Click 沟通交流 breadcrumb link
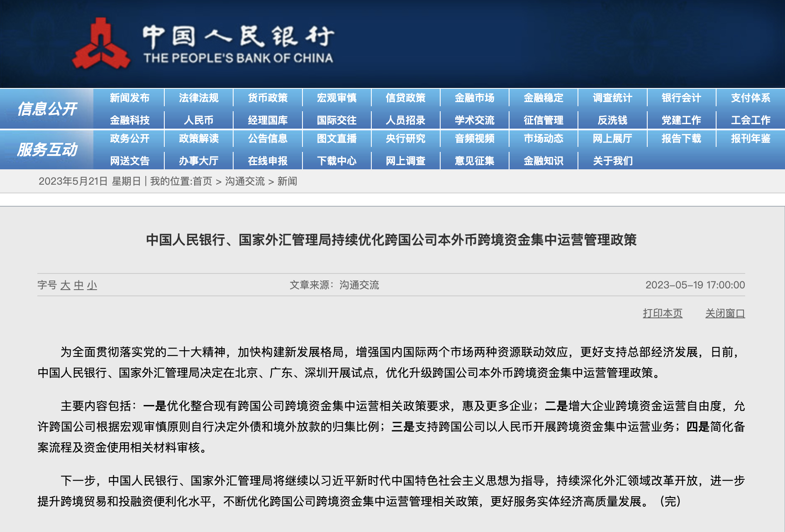Screen dimensions: 785x532 (245, 181)
